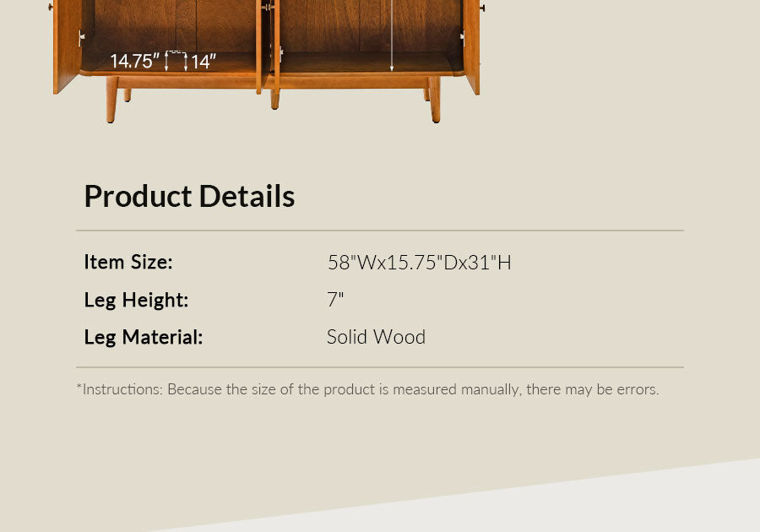Click the Product Details heading
760x532 pixels.
pos(189,196)
